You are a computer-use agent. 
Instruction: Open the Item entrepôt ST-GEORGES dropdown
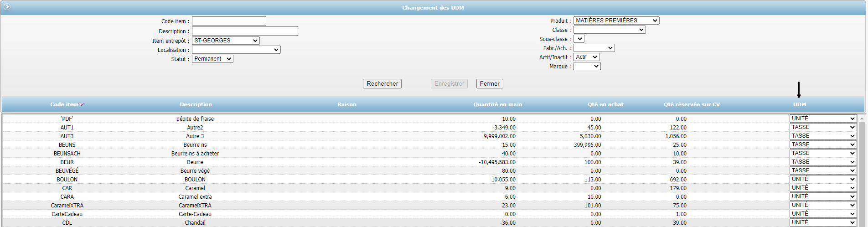pos(226,41)
